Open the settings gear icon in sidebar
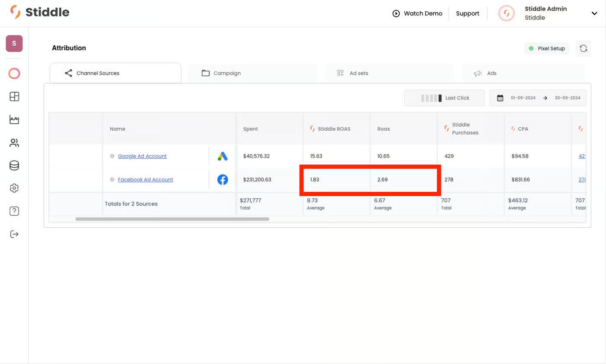 [x=14, y=188]
